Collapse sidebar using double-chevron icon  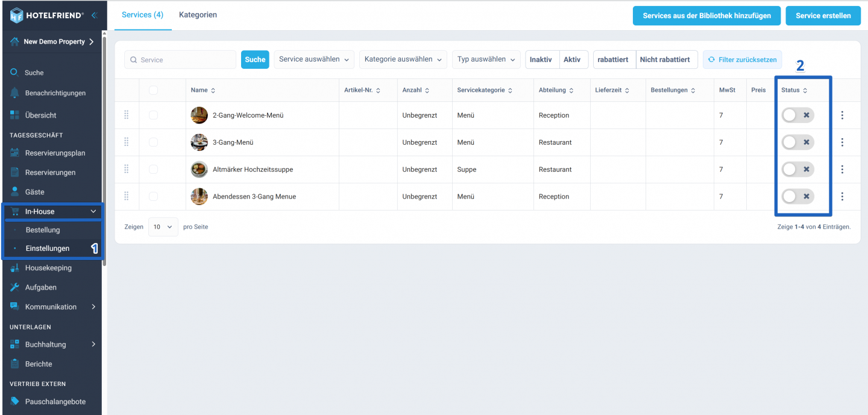click(x=94, y=15)
